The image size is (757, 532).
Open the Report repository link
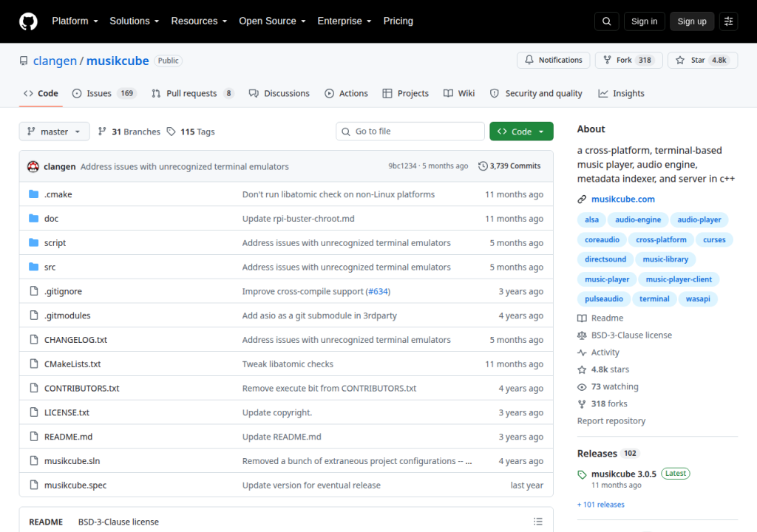click(611, 421)
